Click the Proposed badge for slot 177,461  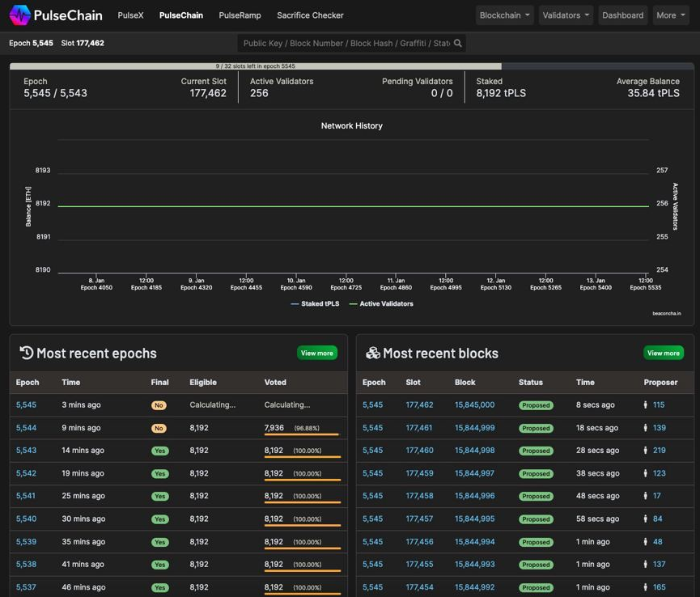tap(536, 428)
